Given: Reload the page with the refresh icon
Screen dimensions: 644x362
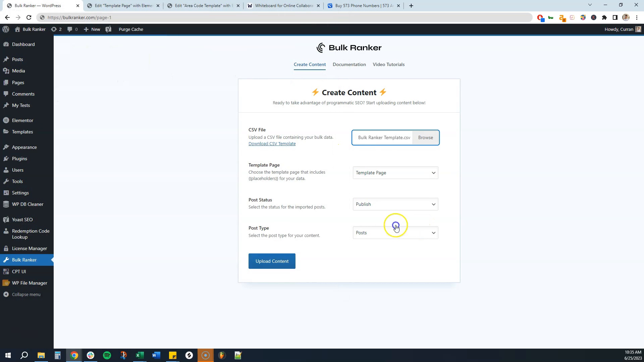Looking at the screenshot, I should pos(29,17).
